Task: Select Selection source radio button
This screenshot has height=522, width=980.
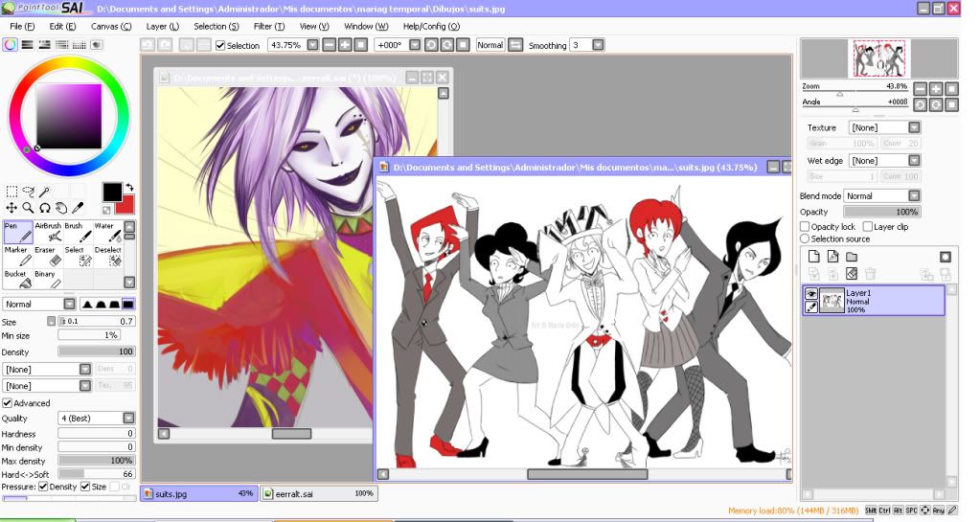Action: [x=805, y=238]
